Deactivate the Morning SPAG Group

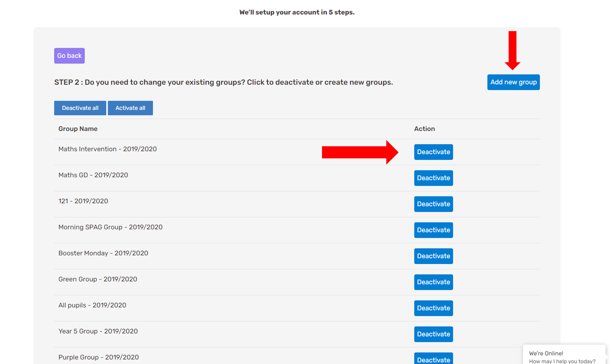pyautogui.click(x=433, y=230)
